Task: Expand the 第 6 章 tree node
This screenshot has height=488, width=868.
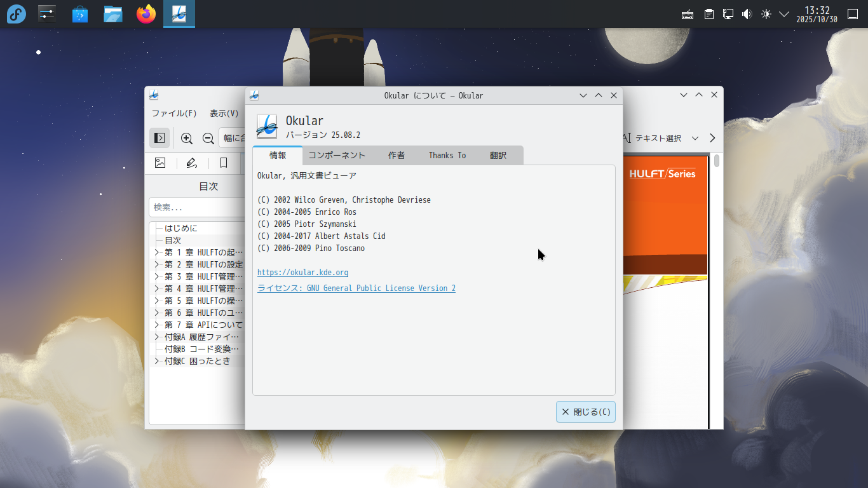Action: click(156, 313)
